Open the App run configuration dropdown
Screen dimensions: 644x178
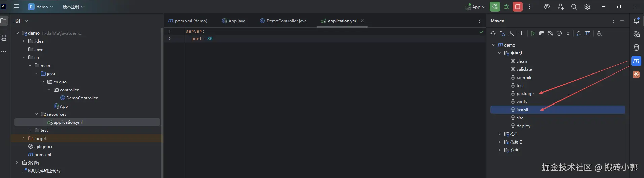click(475, 7)
